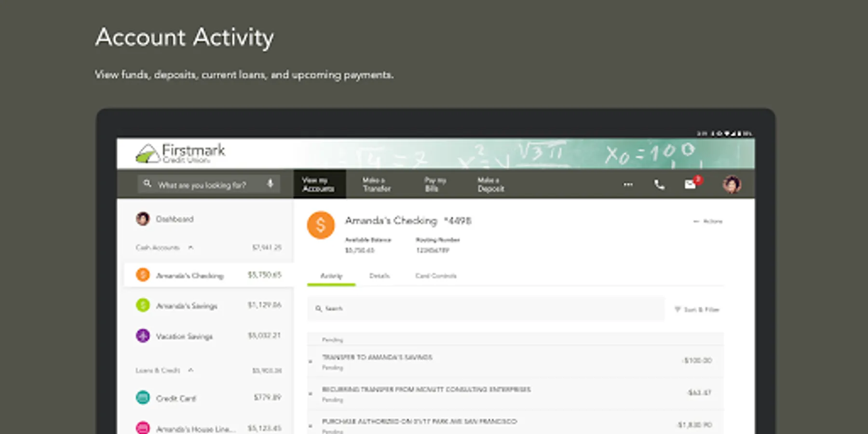868x434 pixels.
Task: Focus the activity Search field
Action: click(x=486, y=309)
